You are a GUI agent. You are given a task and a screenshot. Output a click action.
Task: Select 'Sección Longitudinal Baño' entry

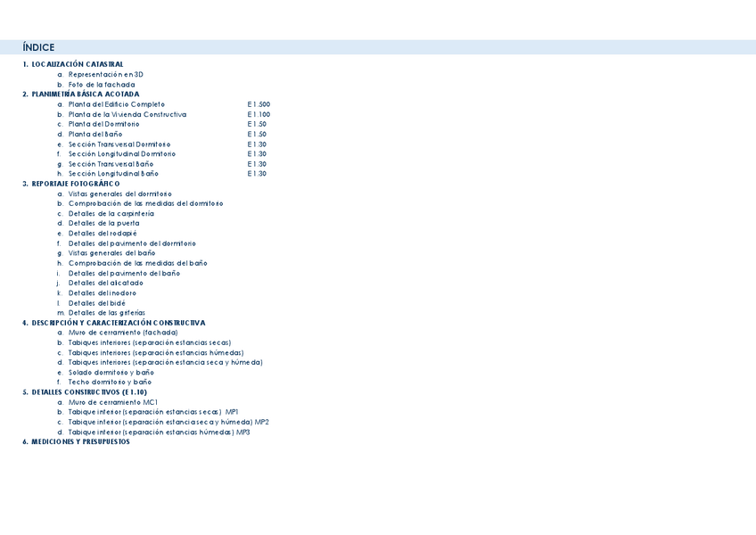pos(113,174)
